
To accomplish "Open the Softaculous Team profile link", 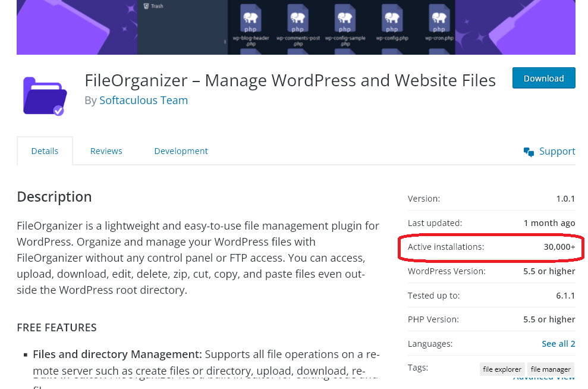I will pyautogui.click(x=143, y=100).
